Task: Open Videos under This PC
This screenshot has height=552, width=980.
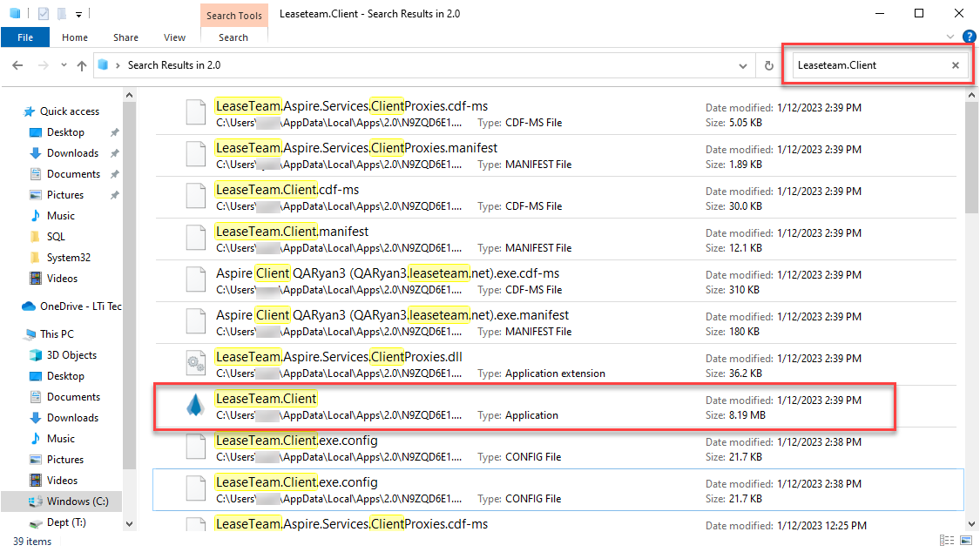Action: [x=62, y=481]
